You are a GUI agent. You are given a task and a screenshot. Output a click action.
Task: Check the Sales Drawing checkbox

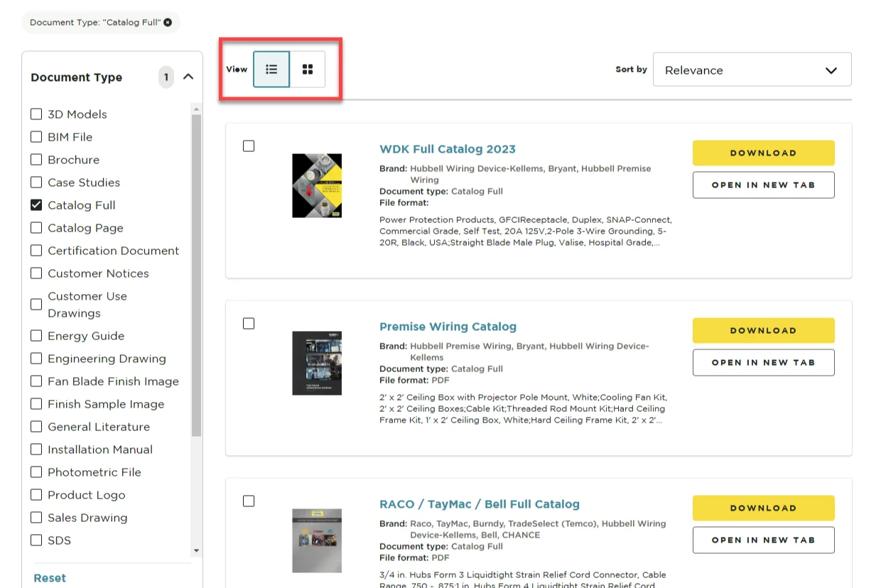[x=36, y=518]
